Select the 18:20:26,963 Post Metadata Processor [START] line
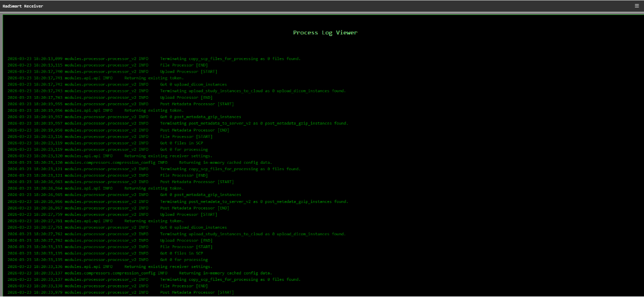Image resolution: width=644 pixels, height=297 pixels. tap(121, 182)
